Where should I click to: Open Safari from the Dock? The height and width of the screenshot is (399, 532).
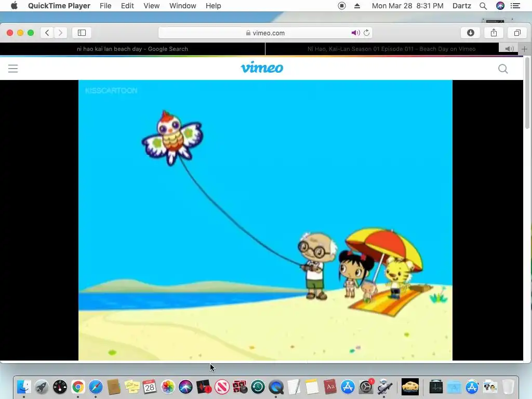[x=96, y=387]
